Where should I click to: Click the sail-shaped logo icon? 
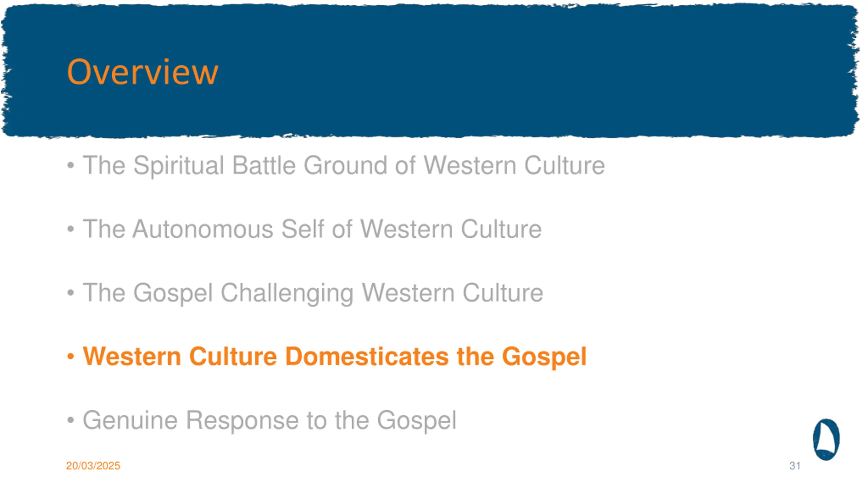coord(826,440)
